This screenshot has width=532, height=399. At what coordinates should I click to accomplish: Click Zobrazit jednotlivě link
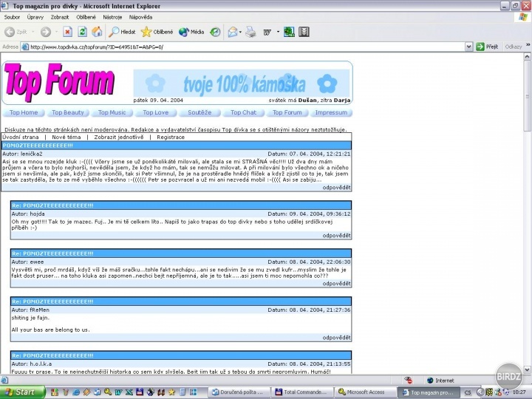tap(119, 137)
